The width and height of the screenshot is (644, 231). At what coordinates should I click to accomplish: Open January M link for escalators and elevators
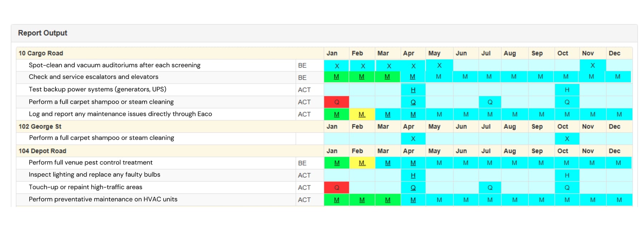[336, 77]
